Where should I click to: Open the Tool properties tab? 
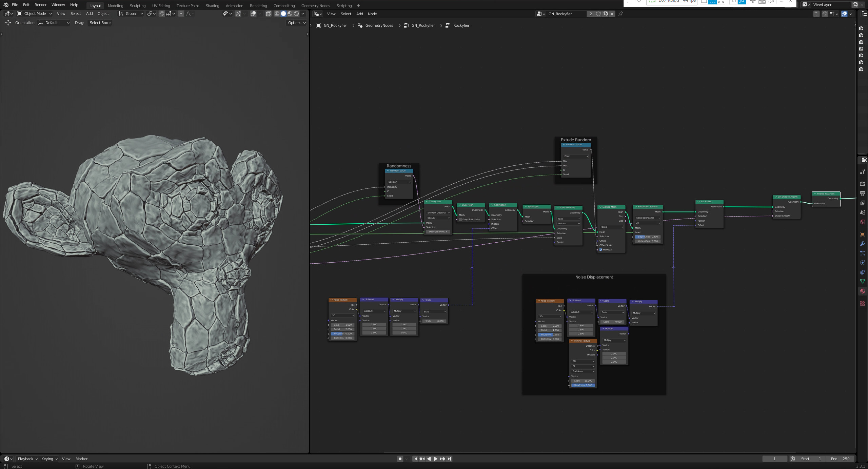pyautogui.click(x=863, y=172)
